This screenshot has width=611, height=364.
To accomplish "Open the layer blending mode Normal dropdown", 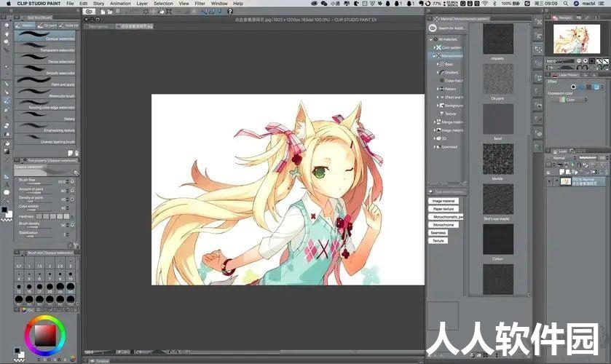I will click(x=563, y=158).
